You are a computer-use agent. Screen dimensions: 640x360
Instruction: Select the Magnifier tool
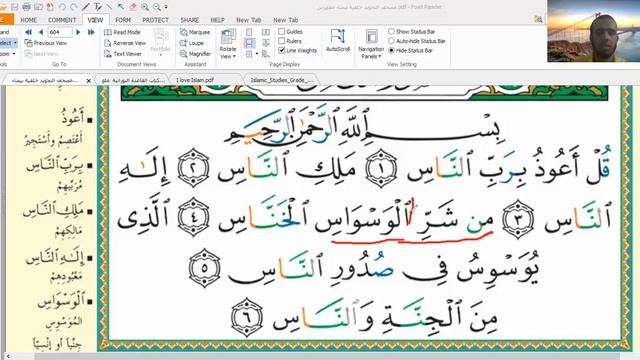[x=196, y=53]
